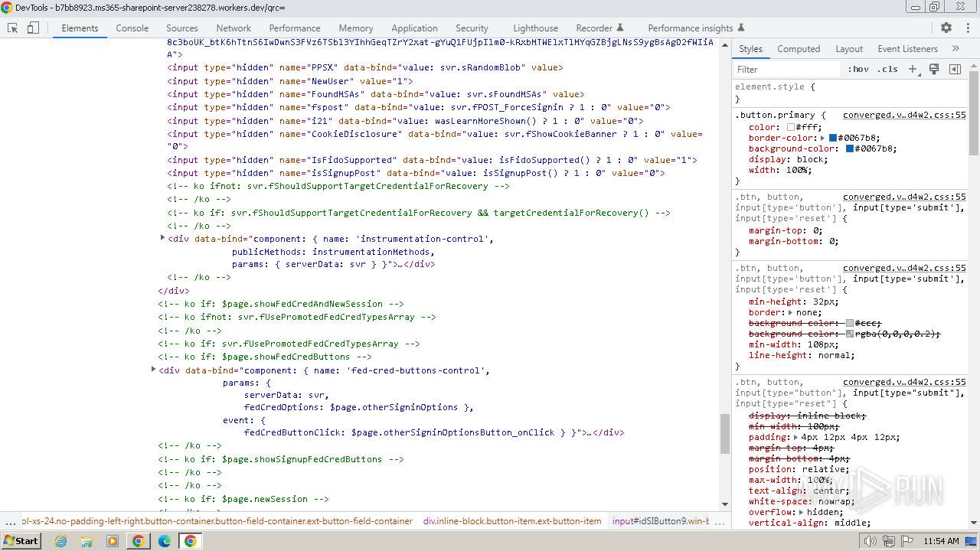
Task: Select input#idSIButton9 breadcrumb
Action: [x=661, y=521]
